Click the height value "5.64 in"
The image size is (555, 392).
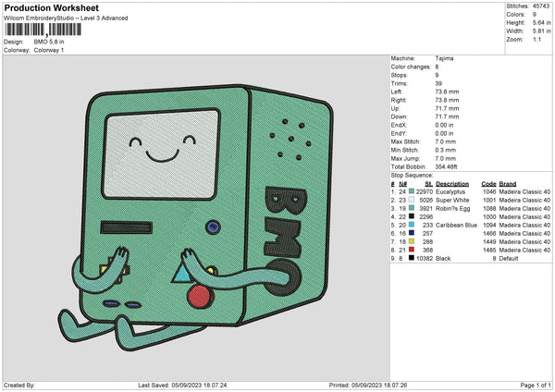point(541,22)
